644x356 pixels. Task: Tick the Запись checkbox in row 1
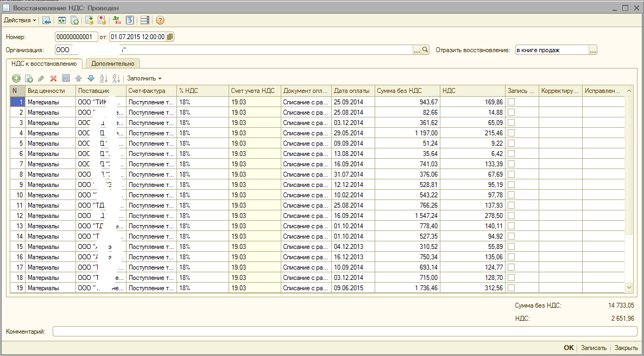pyautogui.click(x=512, y=102)
